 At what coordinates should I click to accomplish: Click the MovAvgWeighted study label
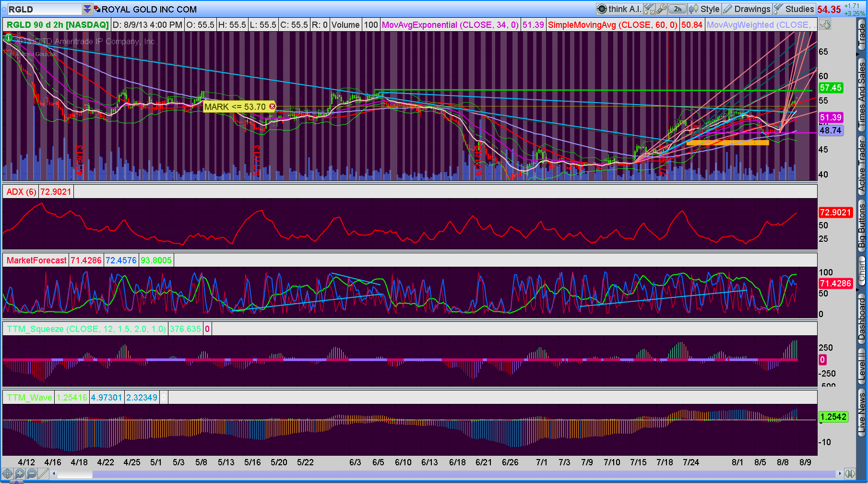[x=761, y=25]
